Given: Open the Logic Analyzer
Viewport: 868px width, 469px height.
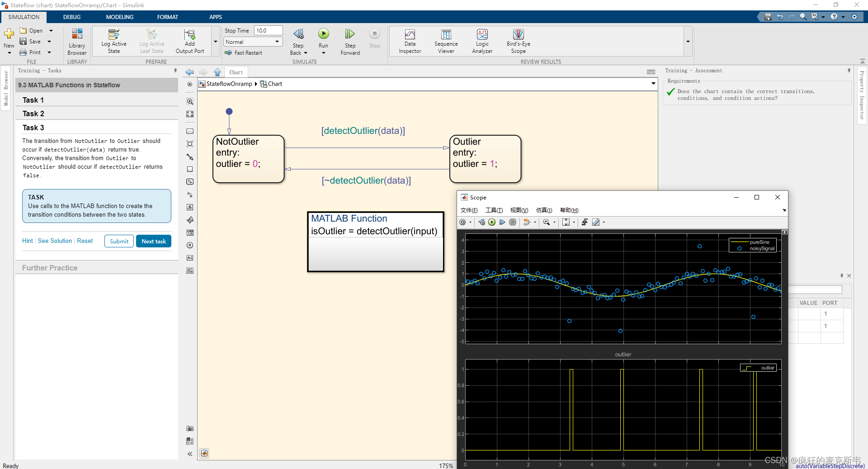Looking at the screenshot, I should coord(482,41).
